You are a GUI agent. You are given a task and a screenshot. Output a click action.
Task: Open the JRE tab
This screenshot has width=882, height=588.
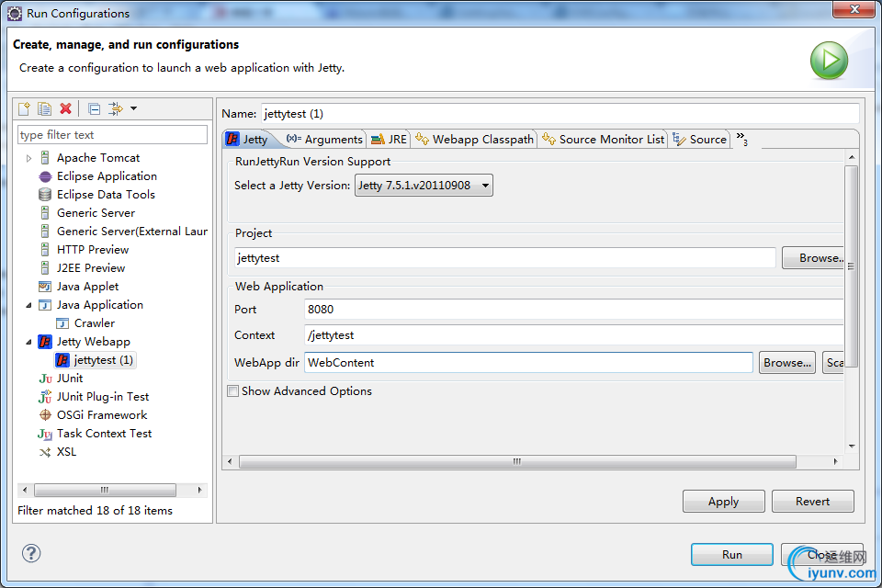pos(389,139)
